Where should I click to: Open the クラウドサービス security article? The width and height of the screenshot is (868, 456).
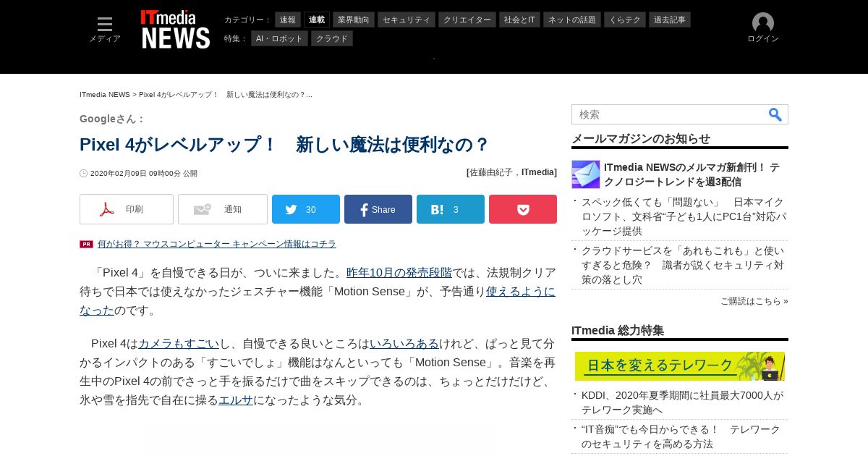point(684,265)
